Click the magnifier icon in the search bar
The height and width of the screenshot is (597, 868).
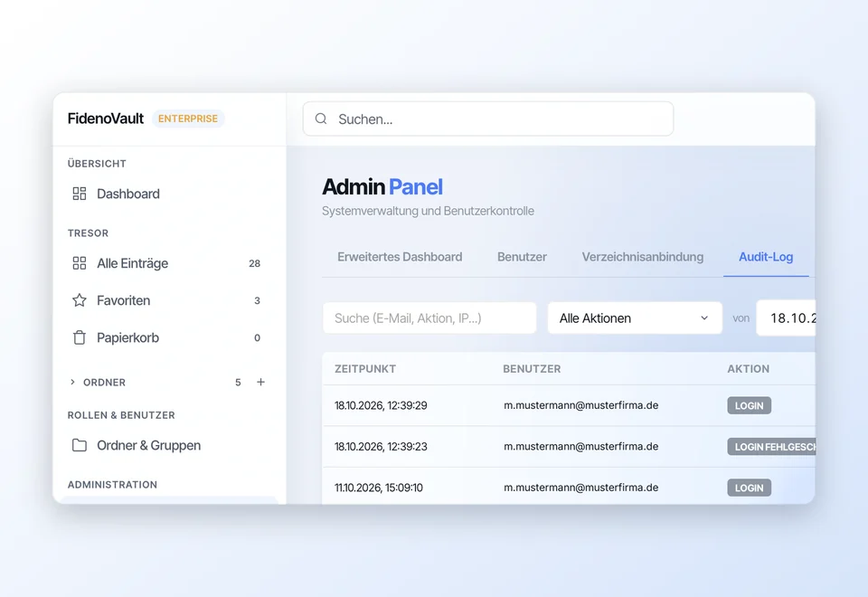(321, 118)
